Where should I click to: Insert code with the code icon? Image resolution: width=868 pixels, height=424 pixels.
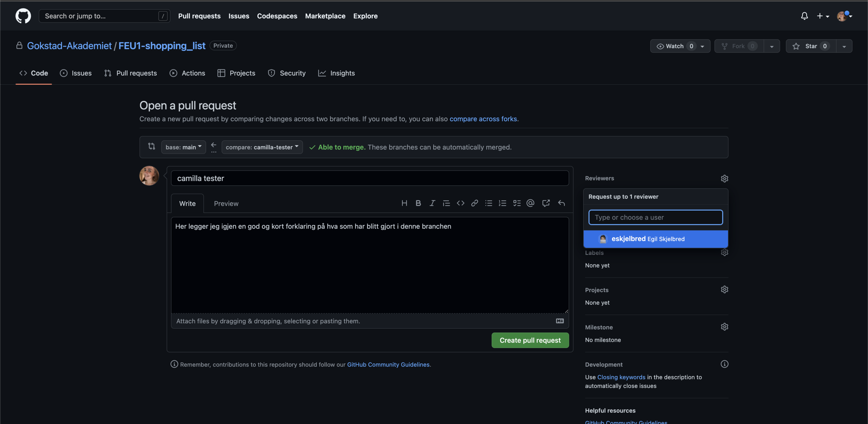tap(460, 203)
